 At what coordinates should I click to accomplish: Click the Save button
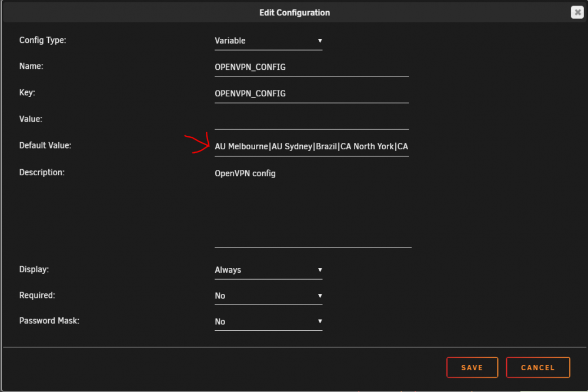pyautogui.click(x=472, y=367)
